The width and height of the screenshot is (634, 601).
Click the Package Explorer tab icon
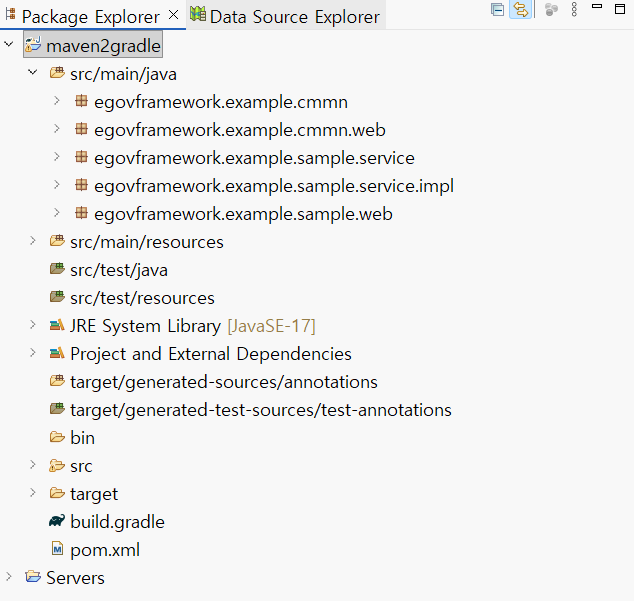click(10, 16)
